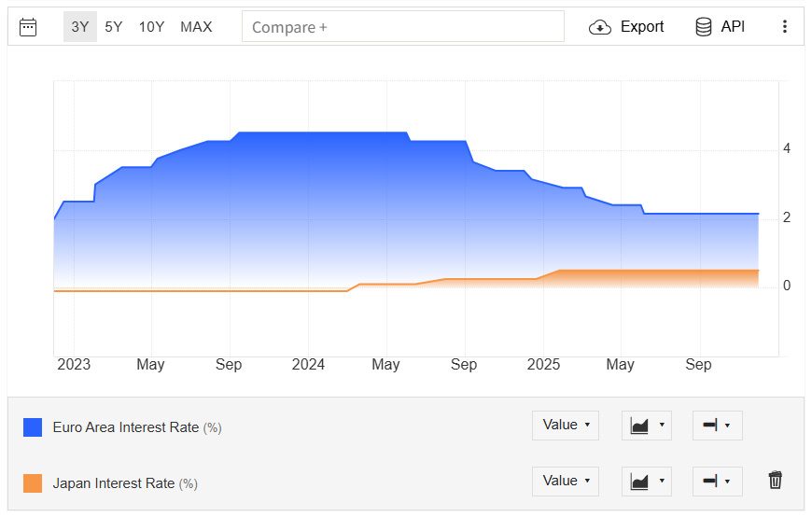Image resolution: width=812 pixels, height=517 pixels.
Task: Click Euro Area axis position icon
Action: (711, 426)
